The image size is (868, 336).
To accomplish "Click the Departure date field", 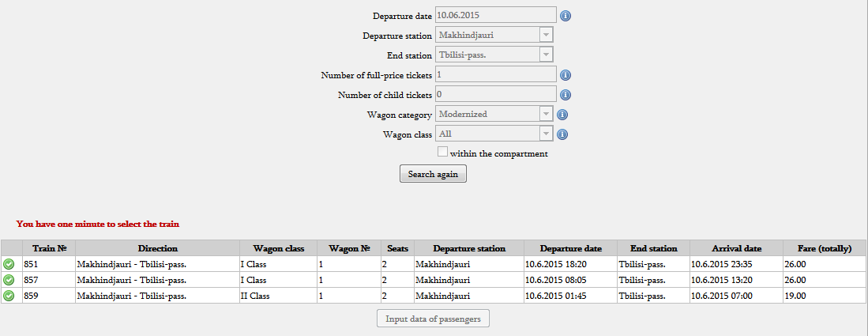I will click(496, 15).
